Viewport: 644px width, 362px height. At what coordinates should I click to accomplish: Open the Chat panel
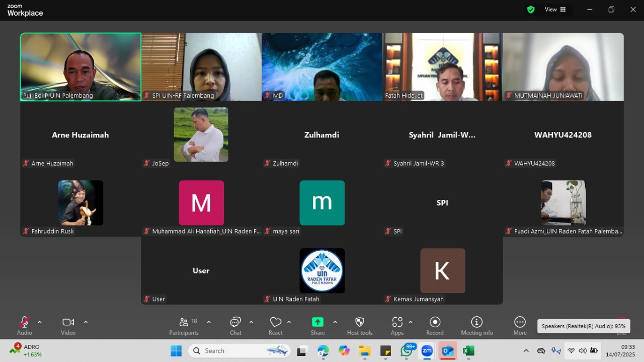tap(235, 325)
